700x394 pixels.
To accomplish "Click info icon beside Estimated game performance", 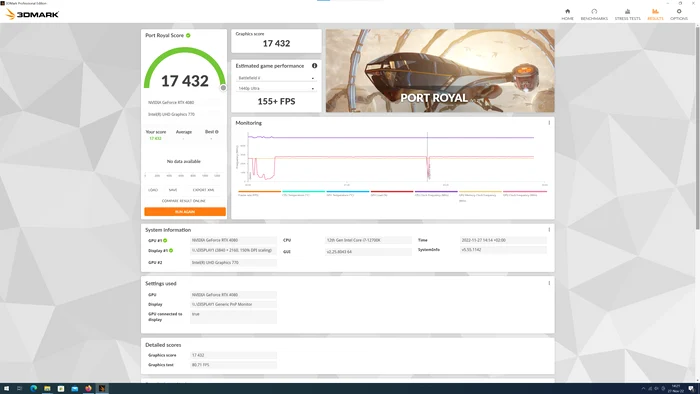I will 314,66.
